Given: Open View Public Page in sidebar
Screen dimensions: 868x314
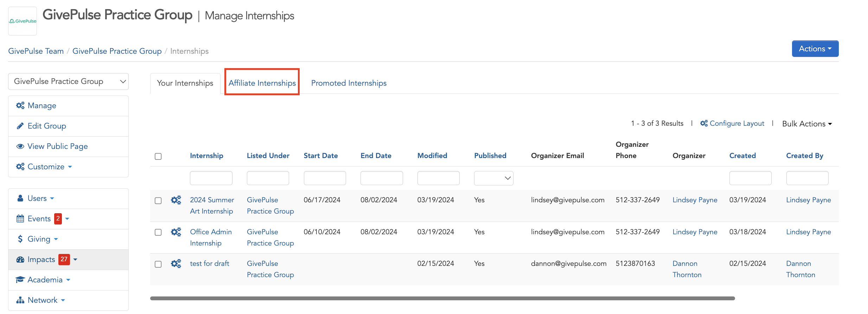Looking at the screenshot, I should point(68,146).
